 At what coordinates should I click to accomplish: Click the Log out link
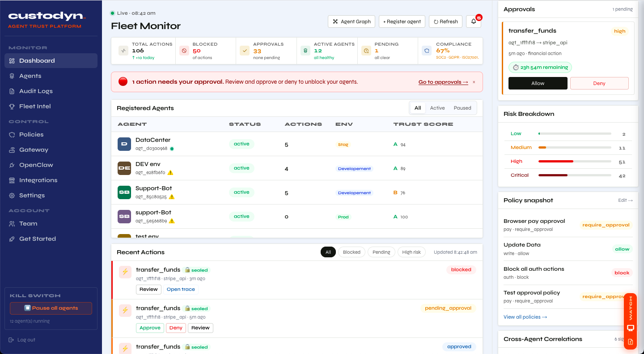point(22,340)
